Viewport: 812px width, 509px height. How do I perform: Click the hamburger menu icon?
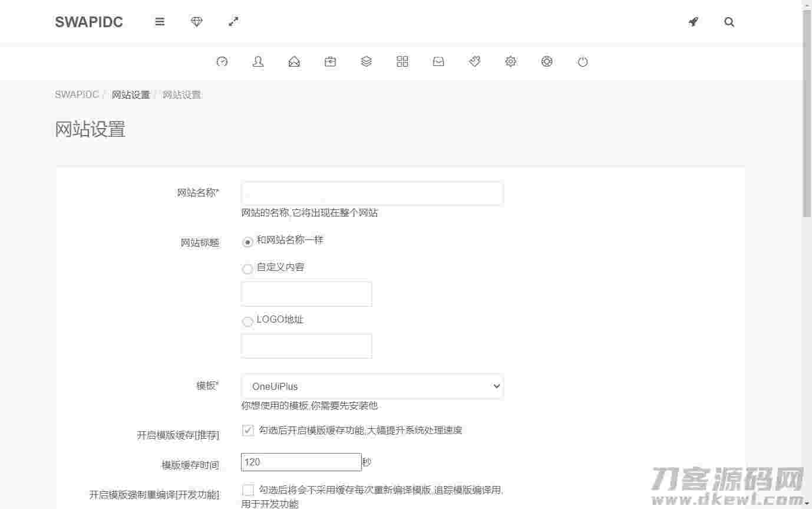pyautogui.click(x=160, y=22)
